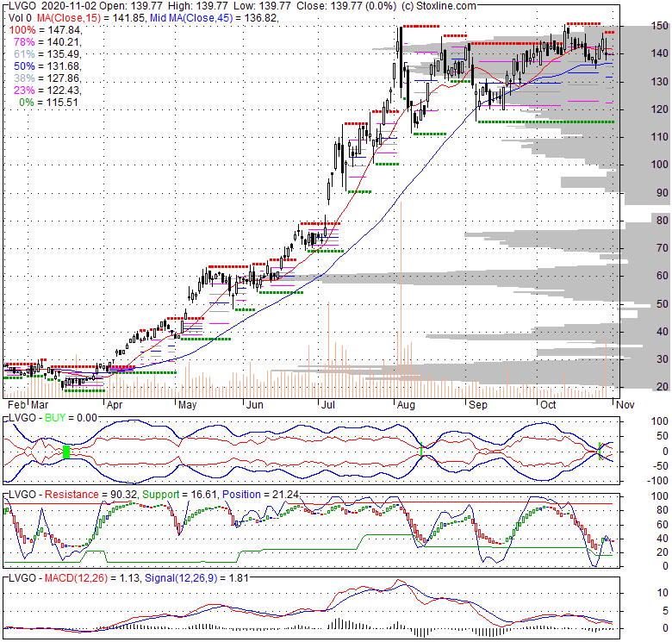The image size is (672, 642).
Task: Click the Oct label on the time axis
Action: 548,405
